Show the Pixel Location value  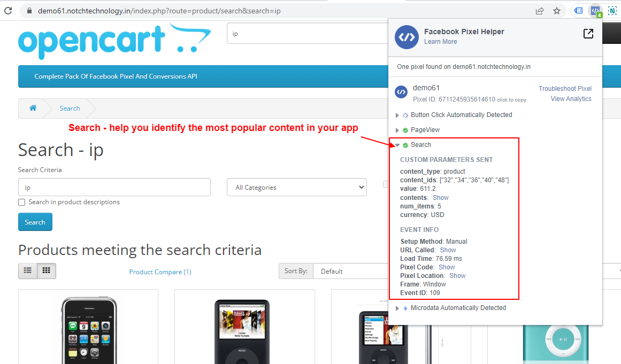(457, 276)
